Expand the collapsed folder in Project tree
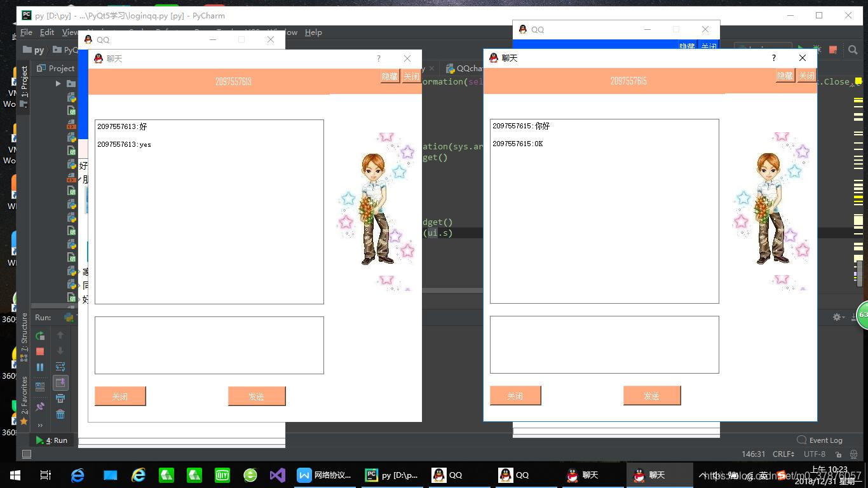This screenshot has width=868, height=488. point(58,83)
